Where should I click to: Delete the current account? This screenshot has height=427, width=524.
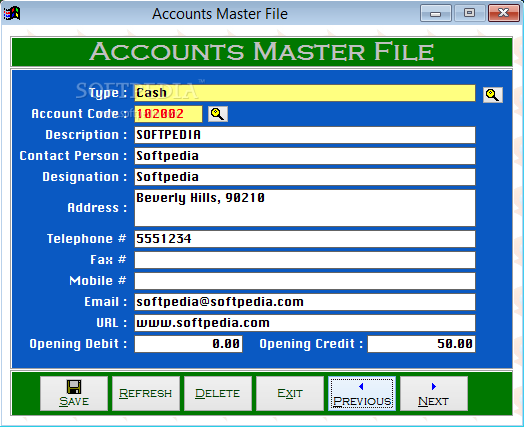[218, 393]
